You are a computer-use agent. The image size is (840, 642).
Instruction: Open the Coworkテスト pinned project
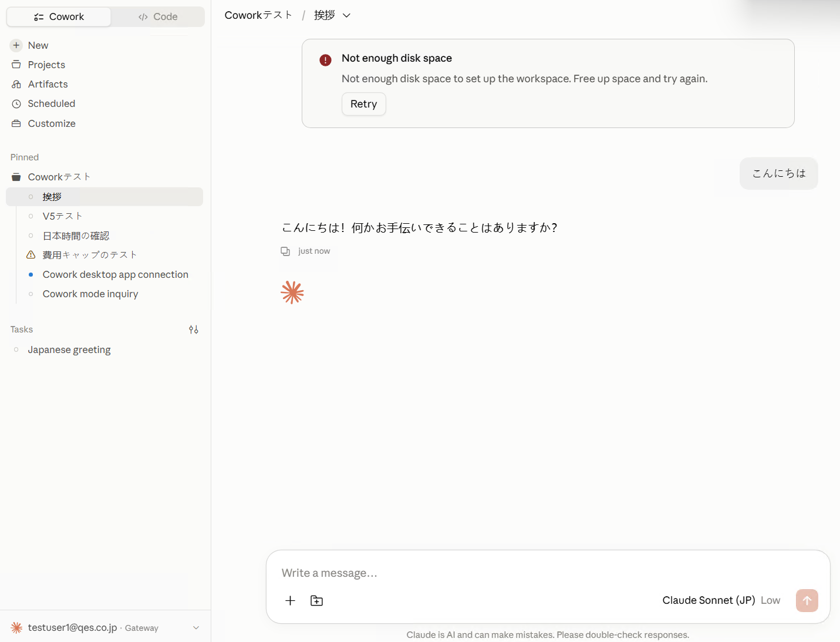[59, 177]
